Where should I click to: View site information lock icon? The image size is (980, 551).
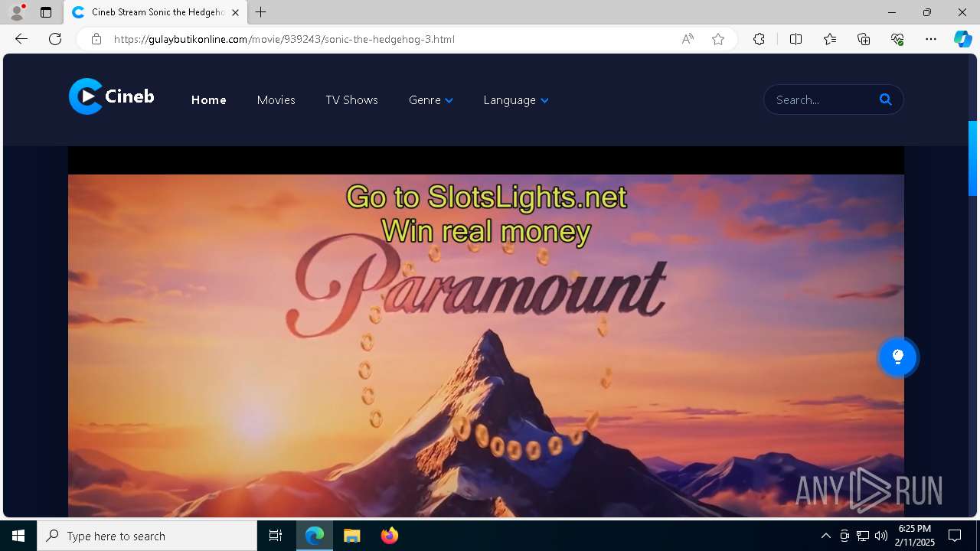click(96, 39)
